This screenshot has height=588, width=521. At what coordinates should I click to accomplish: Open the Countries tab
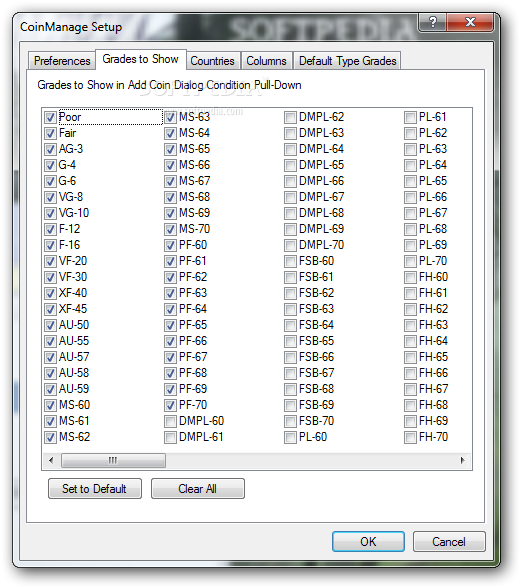pyautogui.click(x=213, y=61)
